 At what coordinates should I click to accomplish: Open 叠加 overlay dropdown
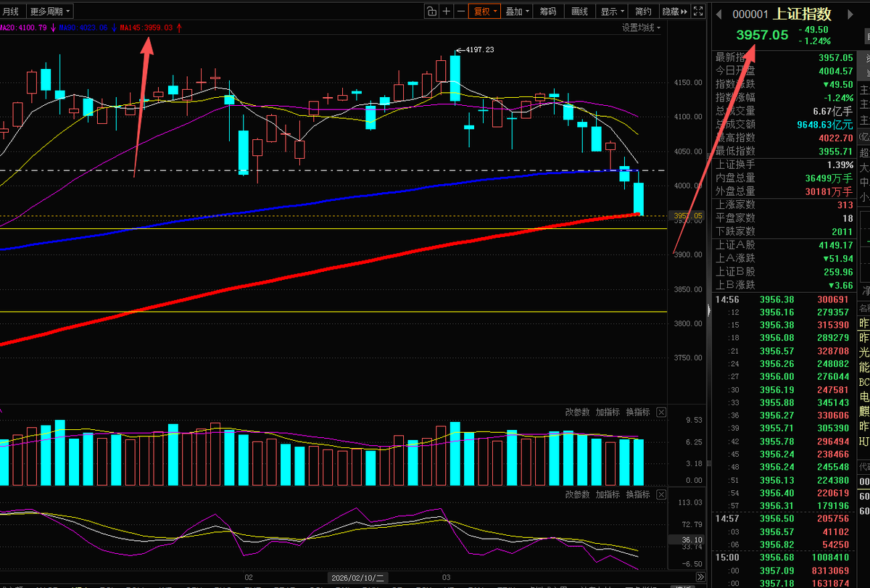tap(518, 11)
